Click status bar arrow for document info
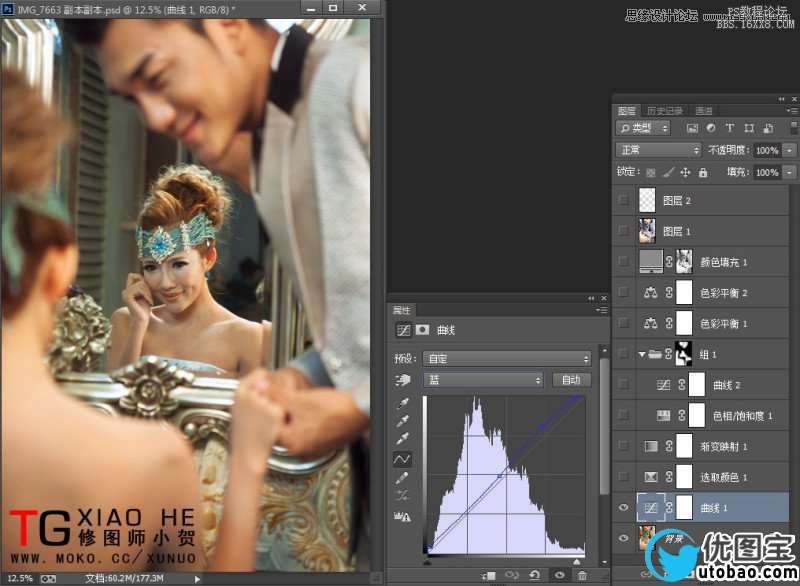 197,579
